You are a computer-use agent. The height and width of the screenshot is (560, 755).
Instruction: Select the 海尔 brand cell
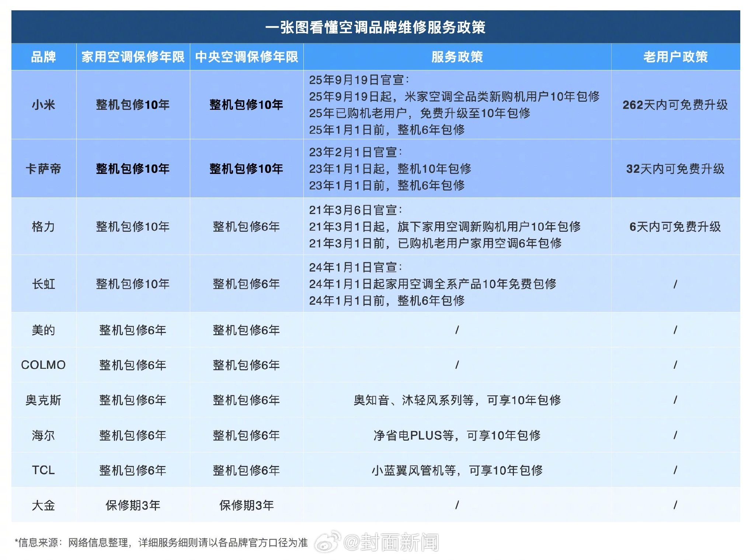click(x=44, y=435)
